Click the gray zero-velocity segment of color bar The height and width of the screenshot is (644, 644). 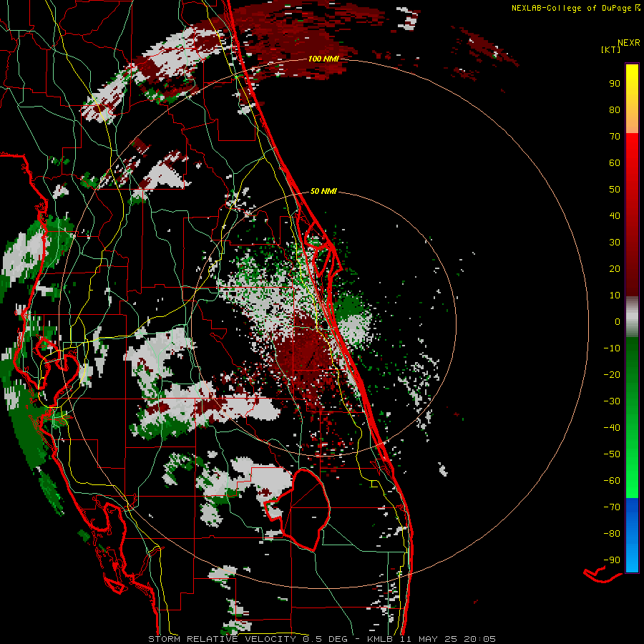632,317
